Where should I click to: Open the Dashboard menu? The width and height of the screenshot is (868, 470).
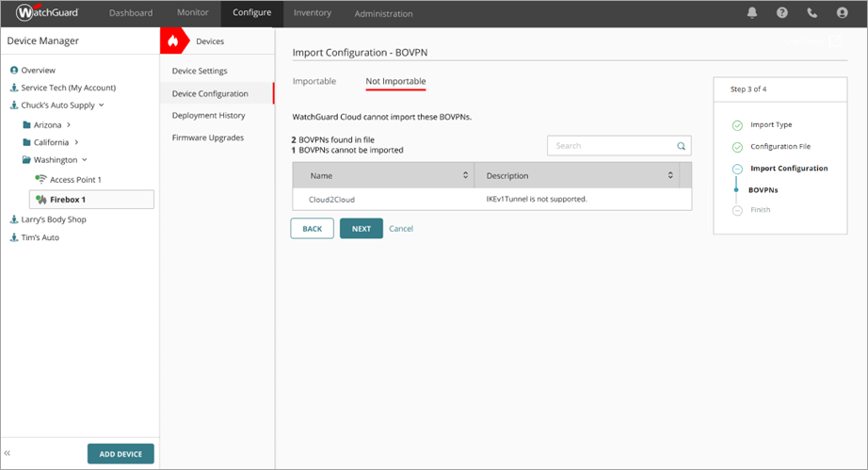pyautogui.click(x=131, y=13)
